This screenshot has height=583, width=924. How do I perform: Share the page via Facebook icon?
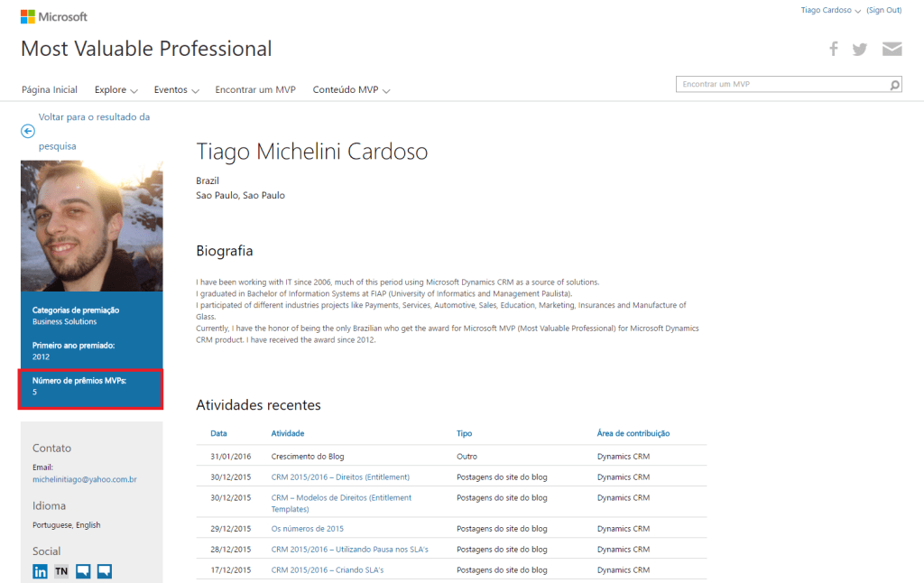click(834, 49)
